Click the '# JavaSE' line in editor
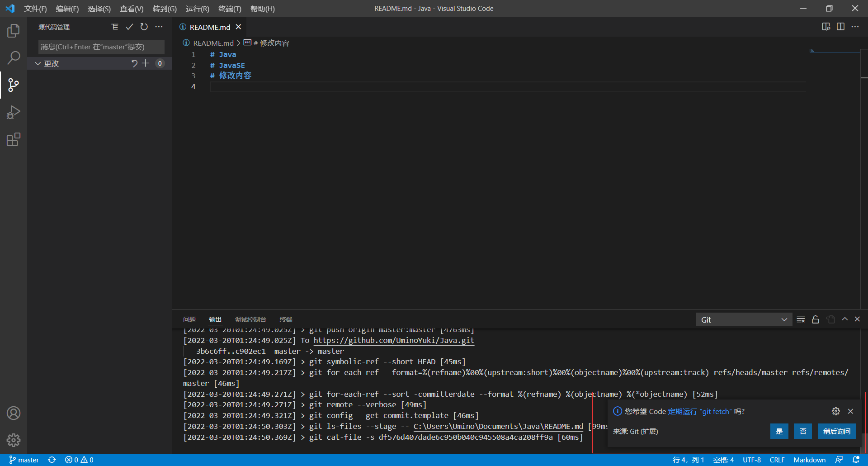Screen dimensions: 868x466 pos(227,65)
